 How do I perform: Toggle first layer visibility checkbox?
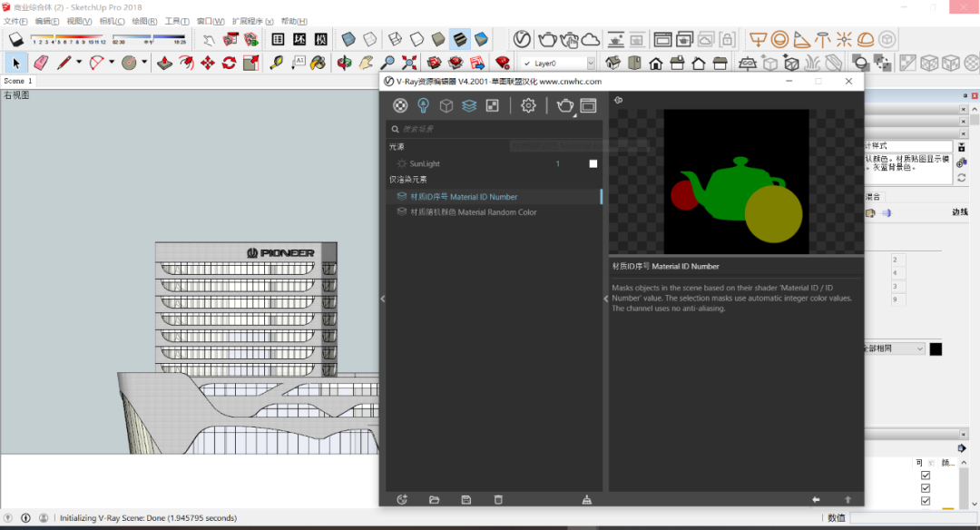tap(926, 475)
